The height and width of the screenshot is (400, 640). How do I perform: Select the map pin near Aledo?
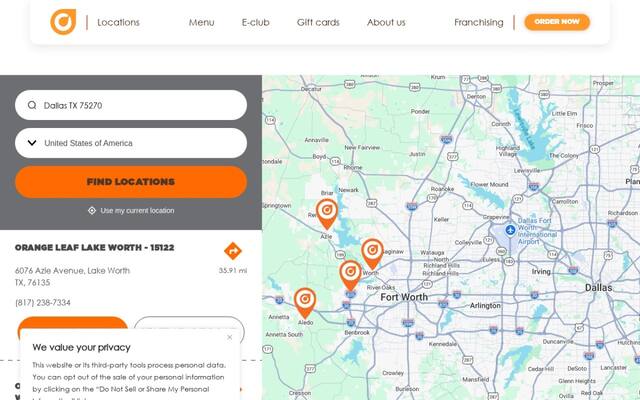305,303
